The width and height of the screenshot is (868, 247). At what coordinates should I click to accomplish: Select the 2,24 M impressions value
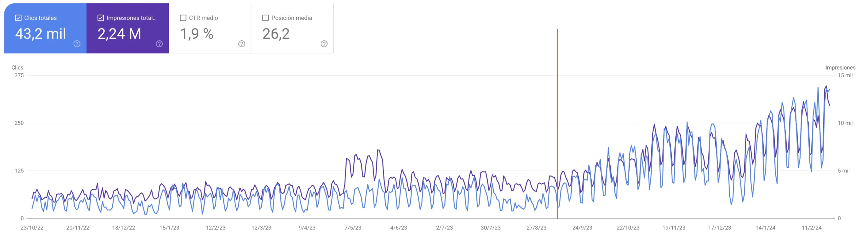119,34
